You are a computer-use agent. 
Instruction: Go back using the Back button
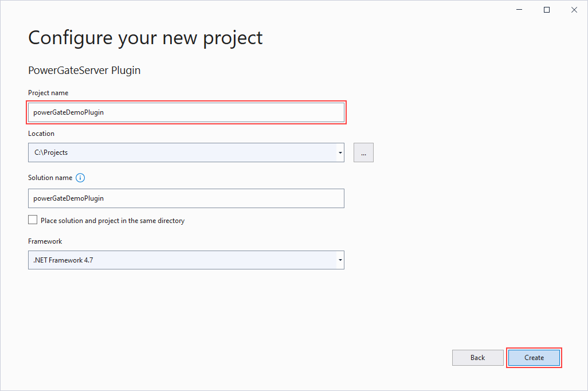[x=477, y=358]
